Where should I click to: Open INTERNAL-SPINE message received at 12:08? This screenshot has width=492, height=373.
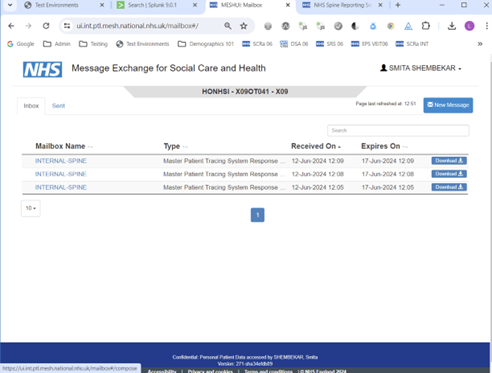pos(61,174)
